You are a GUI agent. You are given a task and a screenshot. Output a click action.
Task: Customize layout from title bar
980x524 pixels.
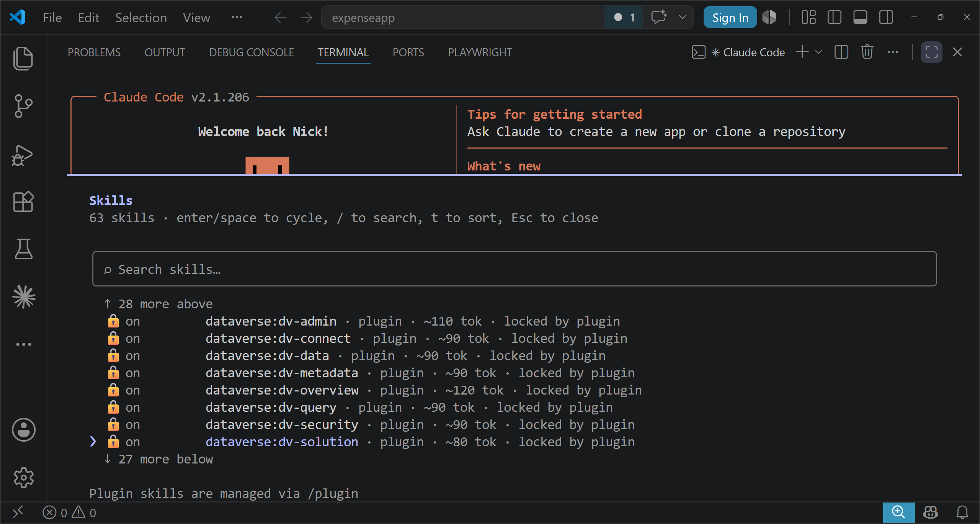(x=808, y=17)
